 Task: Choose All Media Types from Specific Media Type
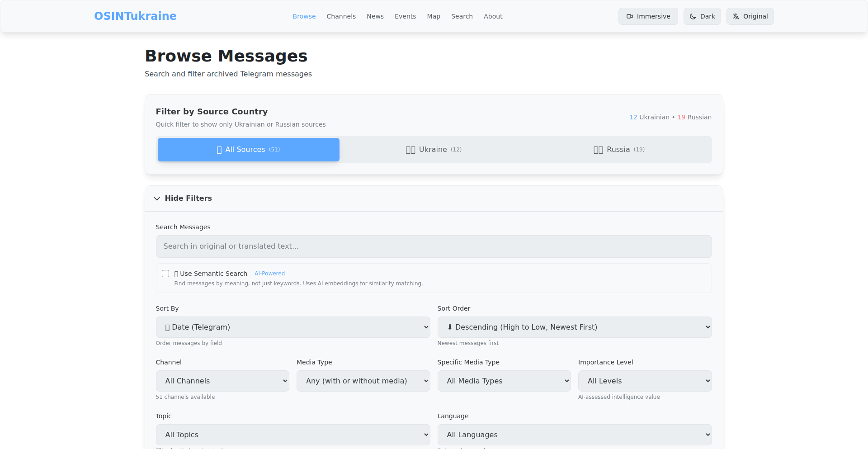[x=504, y=381]
